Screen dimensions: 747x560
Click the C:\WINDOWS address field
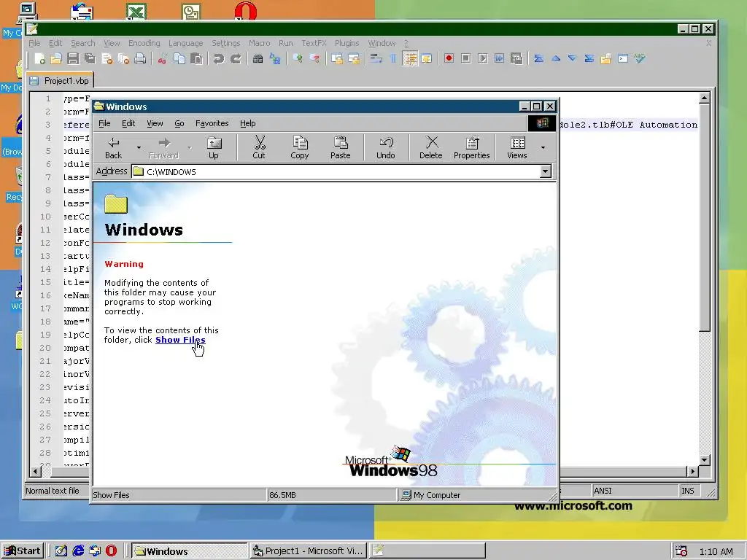(x=336, y=171)
